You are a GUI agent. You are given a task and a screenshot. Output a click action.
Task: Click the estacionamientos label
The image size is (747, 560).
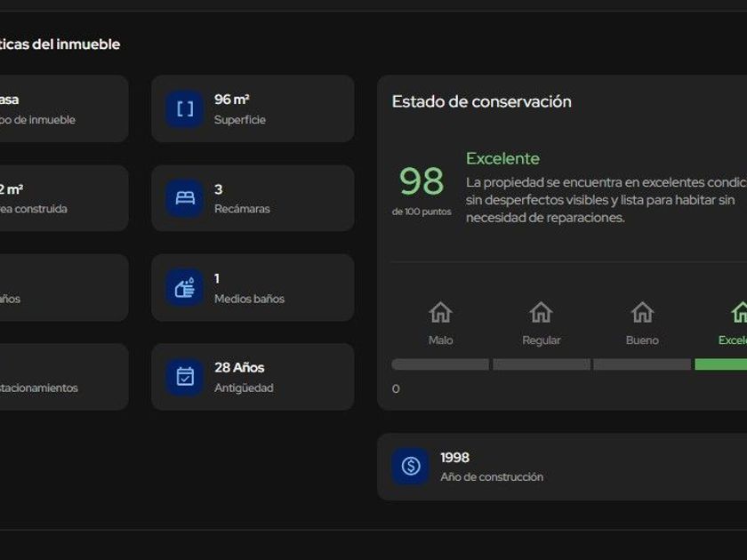click(39, 388)
